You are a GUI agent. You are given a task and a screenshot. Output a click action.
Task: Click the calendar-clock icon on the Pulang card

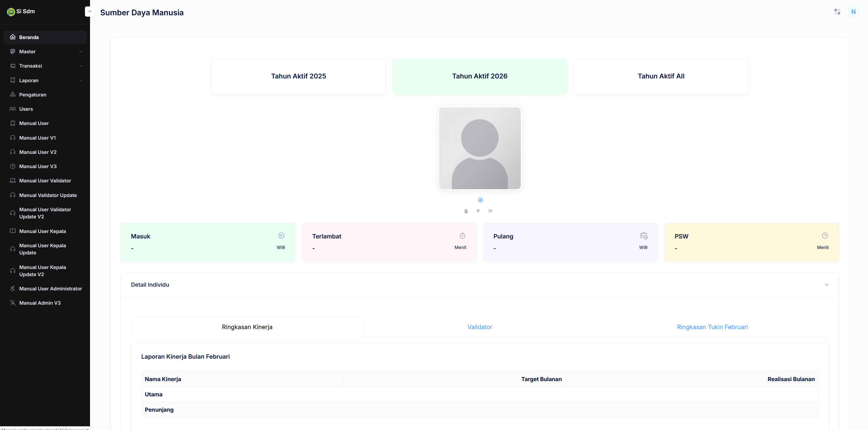pos(643,235)
